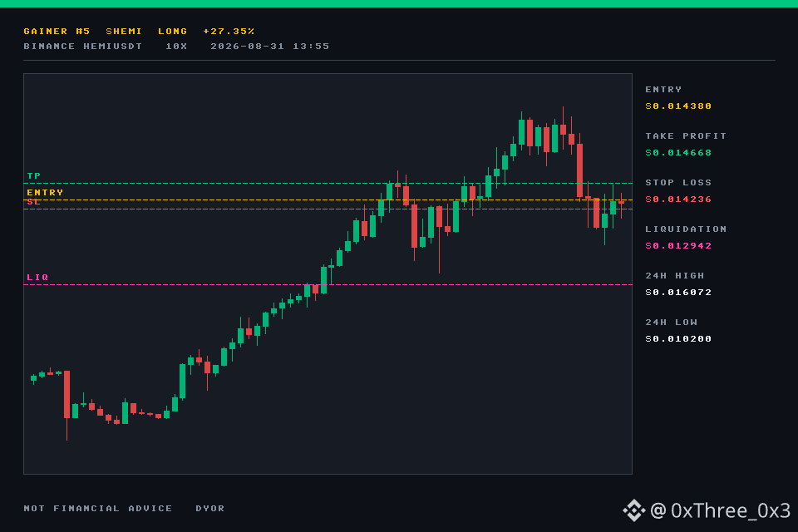Click the @0xThree_0x3 username
This screenshot has height=532, width=798.
[721, 510]
